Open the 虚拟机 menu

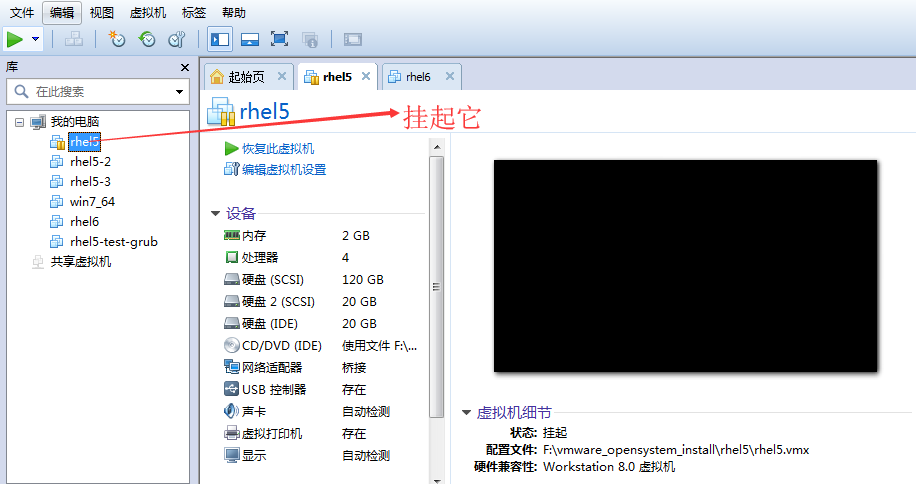pyautogui.click(x=148, y=12)
